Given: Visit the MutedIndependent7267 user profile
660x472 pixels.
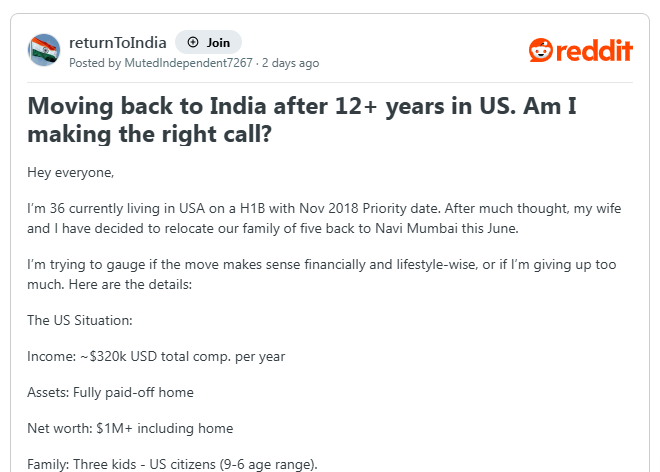Looking at the screenshot, I should point(188,63).
